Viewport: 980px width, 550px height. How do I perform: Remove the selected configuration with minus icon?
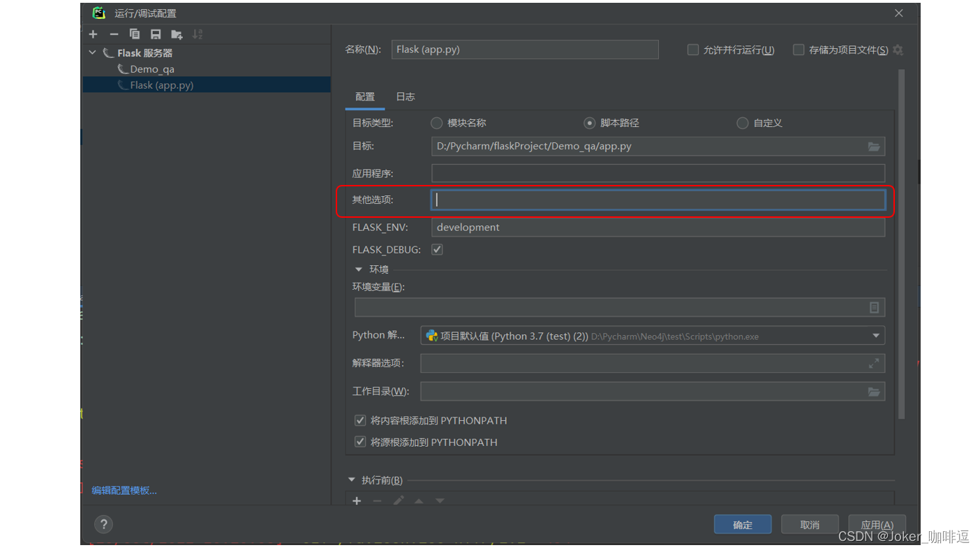(114, 34)
